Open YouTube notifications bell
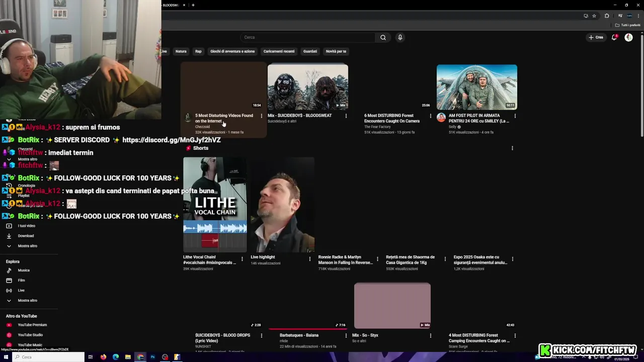The width and height of the screenshot is (644, 362). (x=614, y=37)
